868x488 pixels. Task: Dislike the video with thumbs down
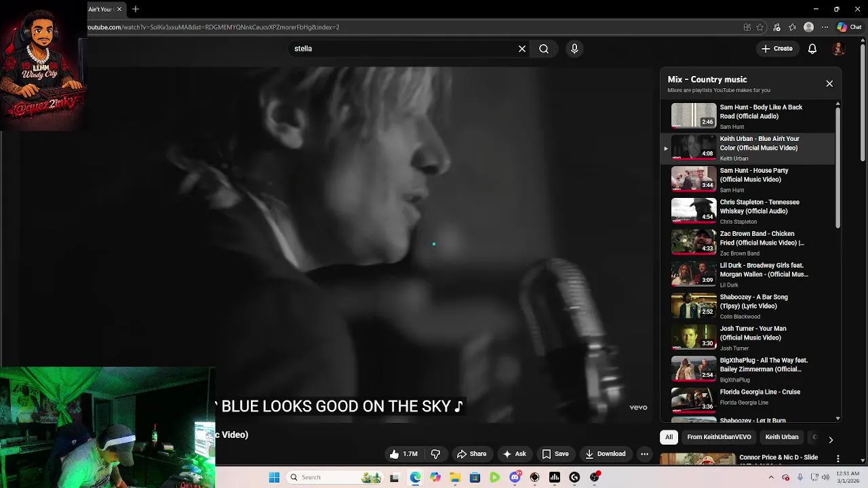pos(436,454)
